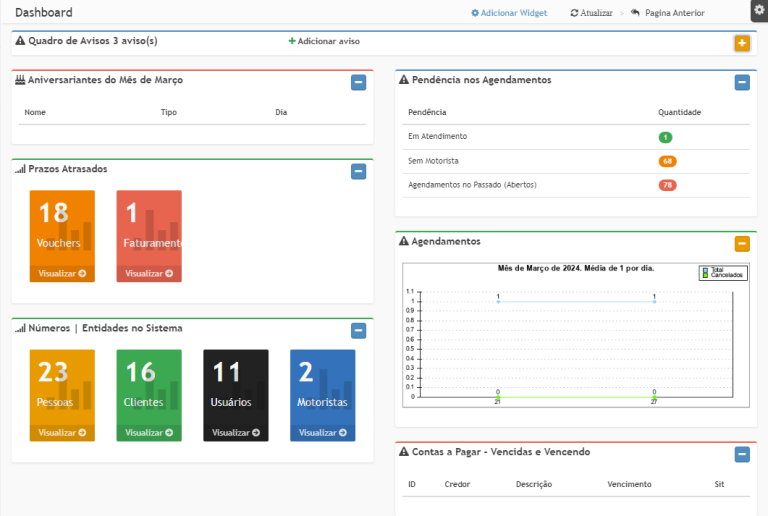The width and height of the screenshot is (768, 516).
Task: Click Agendamentos no Passado count badge
Action: tap(667, 185)
